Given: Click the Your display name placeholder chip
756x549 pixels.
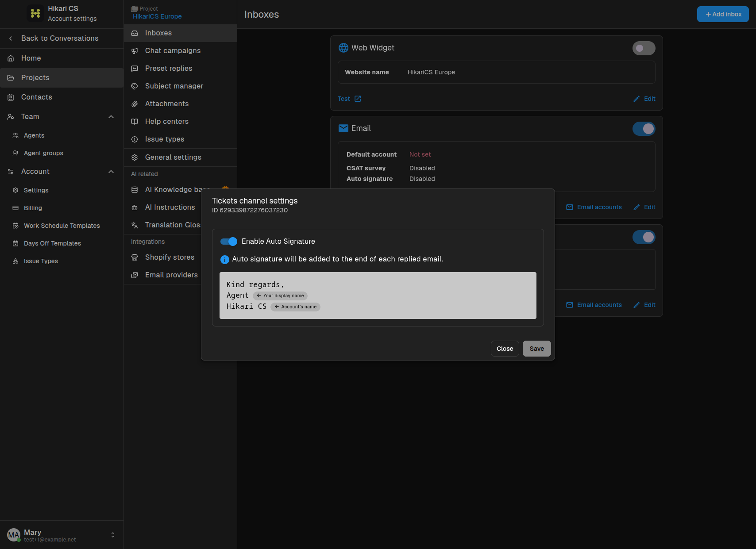Looking at the screenshot, I should [x=280, y=296].
